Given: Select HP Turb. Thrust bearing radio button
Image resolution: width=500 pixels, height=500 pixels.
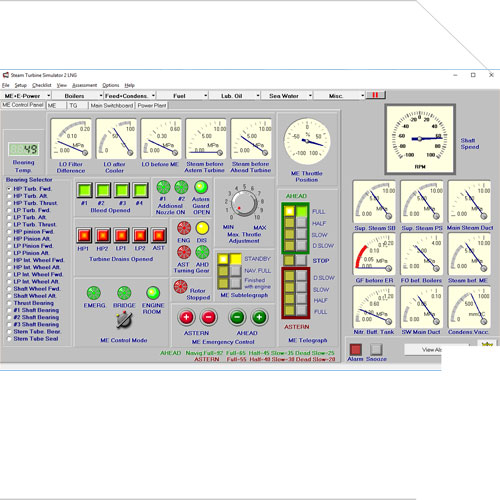Looking at the screenshot, I should [x=9, y=203].
